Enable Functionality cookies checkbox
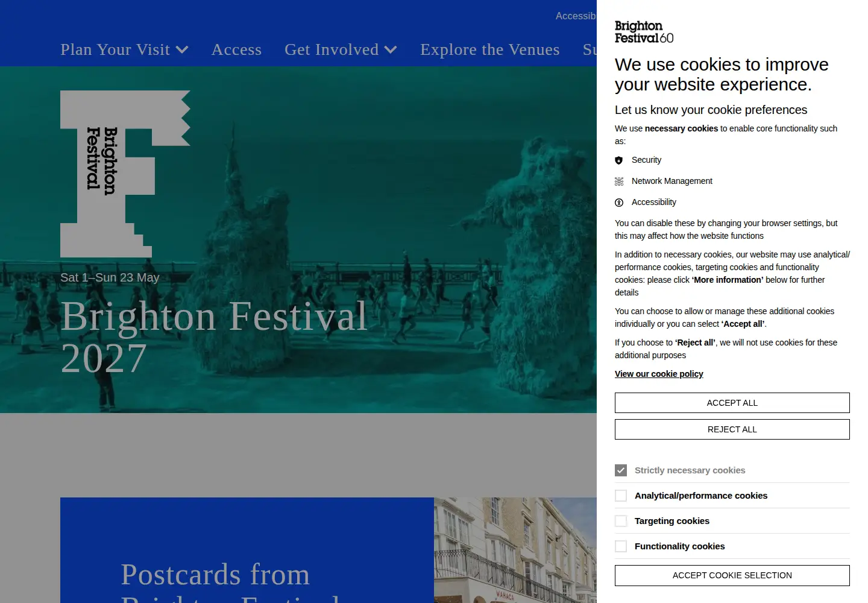Screen dimensions: 868x603 click(621, 546)
